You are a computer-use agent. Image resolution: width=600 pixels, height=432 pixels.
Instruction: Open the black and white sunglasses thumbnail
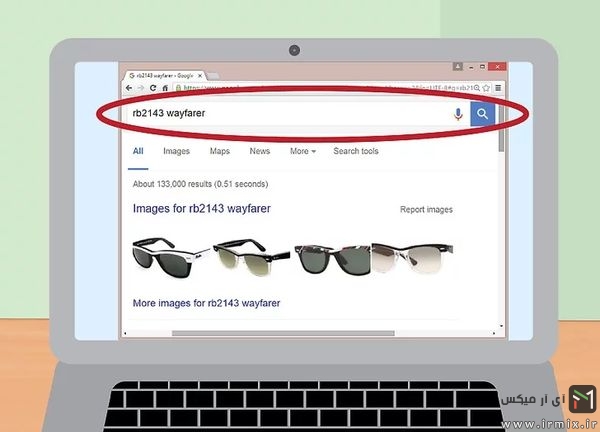tap(171, 257)
